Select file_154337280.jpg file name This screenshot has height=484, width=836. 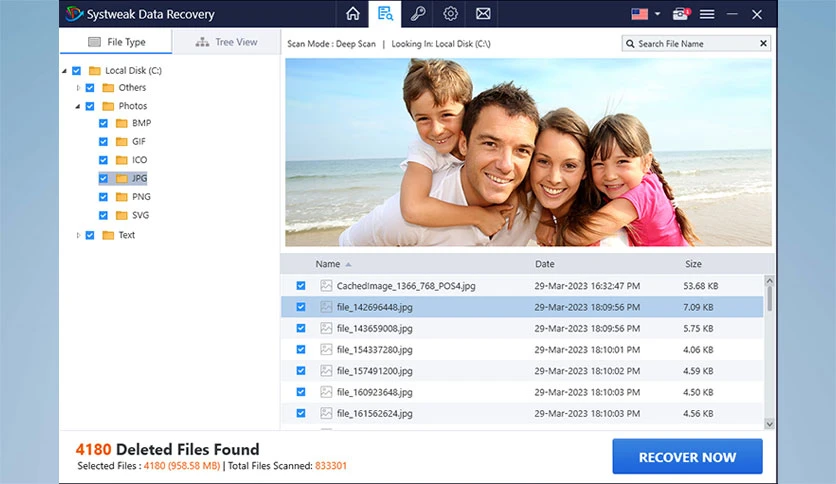374,350
